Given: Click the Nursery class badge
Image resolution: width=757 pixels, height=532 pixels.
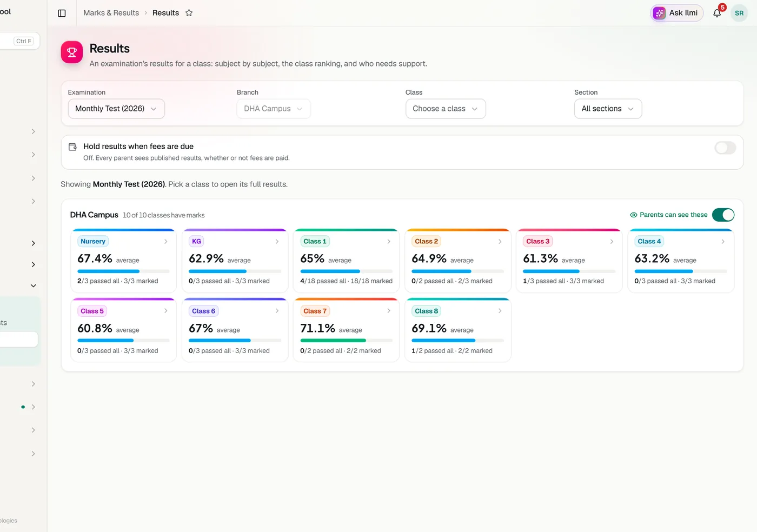Looking at the screenshot, I should point(93,242).
